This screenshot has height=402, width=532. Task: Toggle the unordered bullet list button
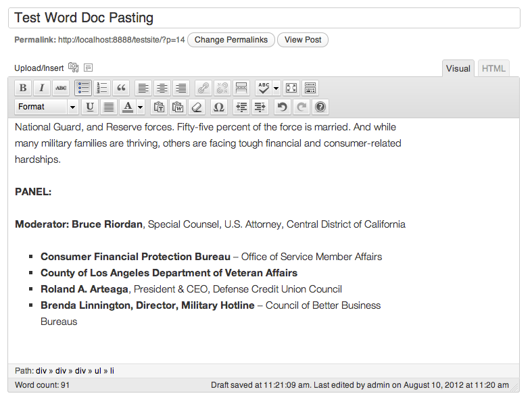(83, 88)
